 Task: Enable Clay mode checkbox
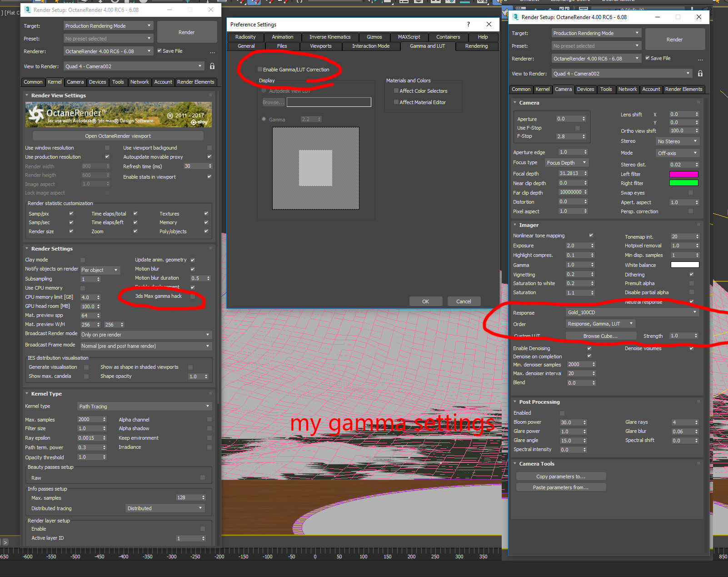(x=83, y=260)
